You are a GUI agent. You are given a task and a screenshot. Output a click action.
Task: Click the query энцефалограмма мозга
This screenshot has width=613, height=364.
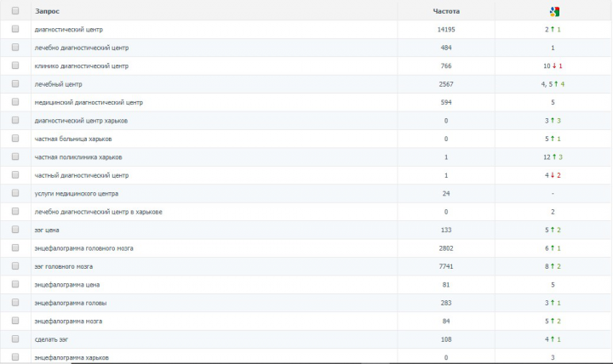pos(68,321)
